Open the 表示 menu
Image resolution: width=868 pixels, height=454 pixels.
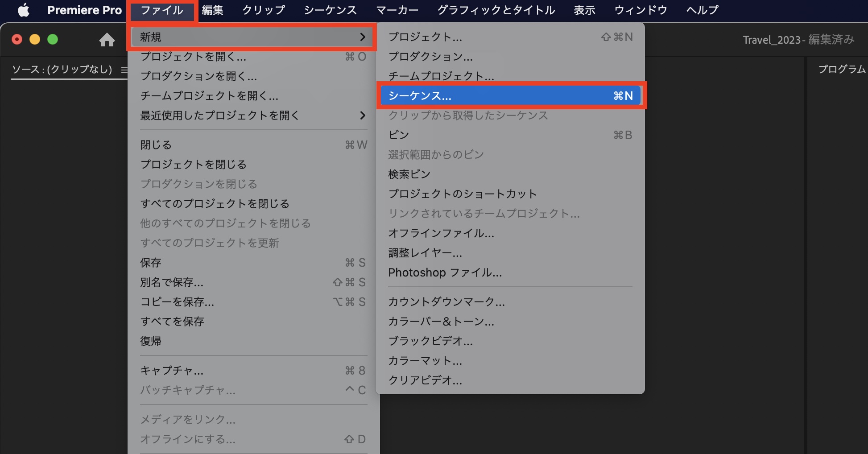click(x=584, y=10)
